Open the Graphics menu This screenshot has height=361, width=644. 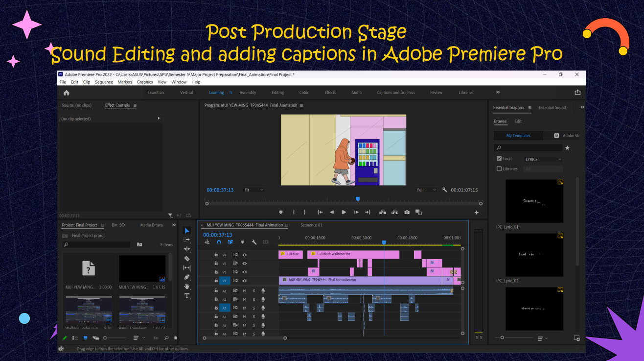click(x=145, y=82)
